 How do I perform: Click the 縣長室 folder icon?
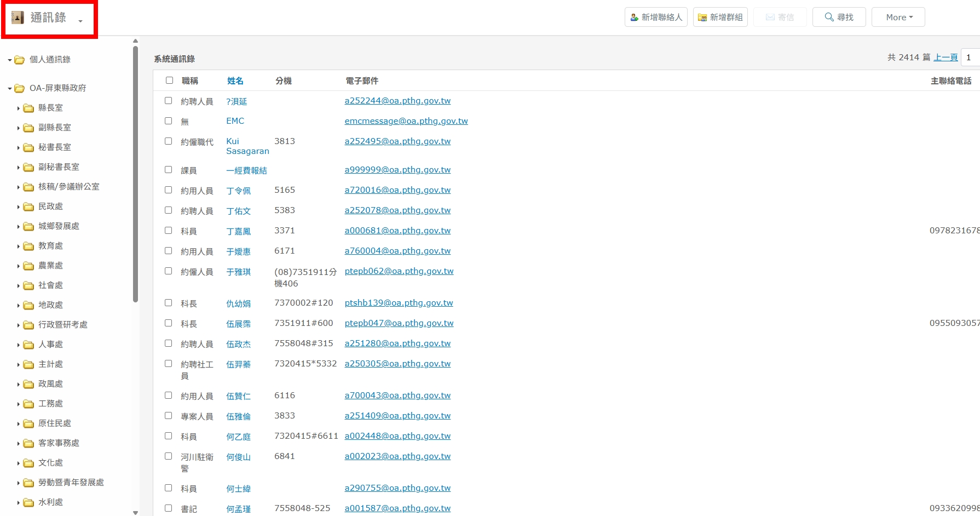click(x=28, y=108)
